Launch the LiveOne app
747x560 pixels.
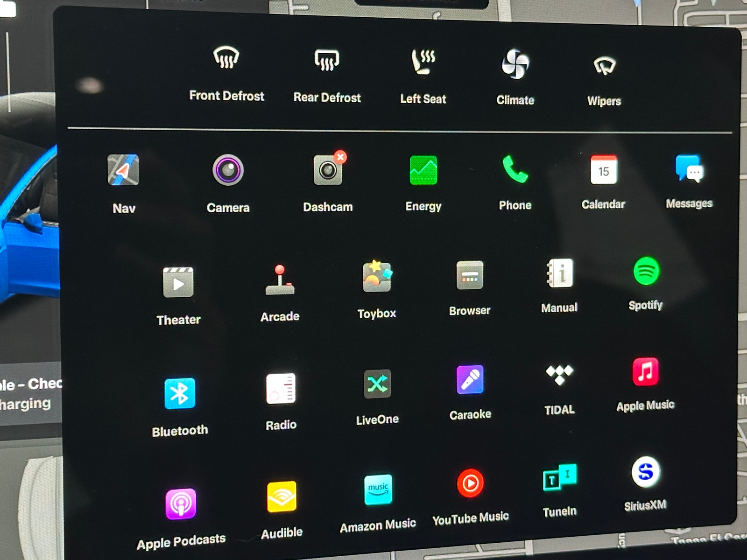coord(377,384)
